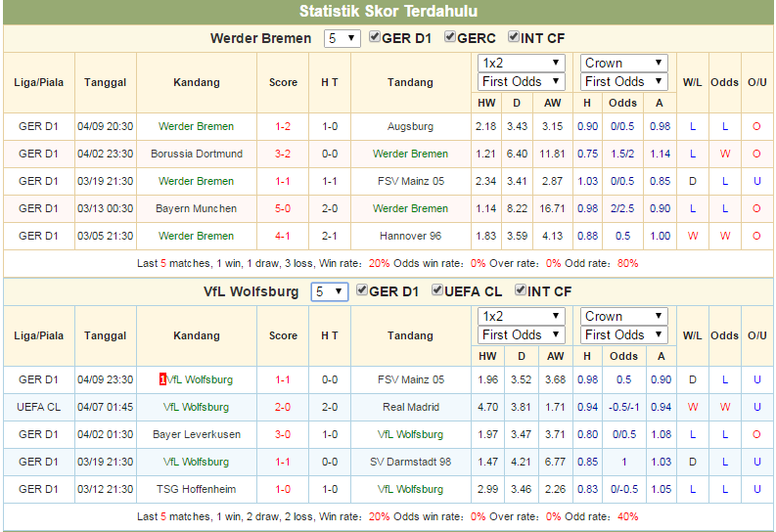The image size is (776, 532).
Task: Open the match count dropdown beside VfL Wolfsburg
Action: click(329, 291)
